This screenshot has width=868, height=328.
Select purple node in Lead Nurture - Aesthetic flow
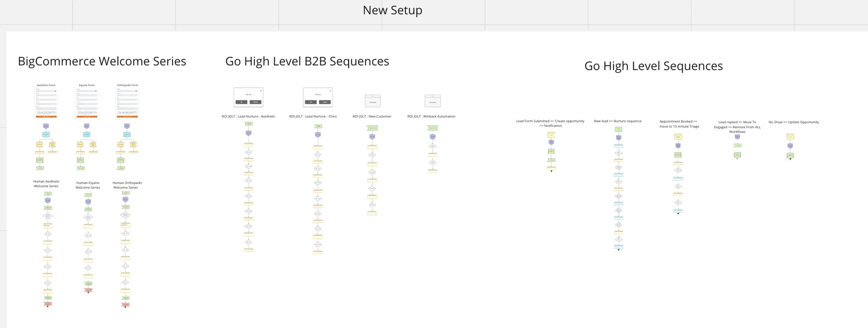coord(249,133)
